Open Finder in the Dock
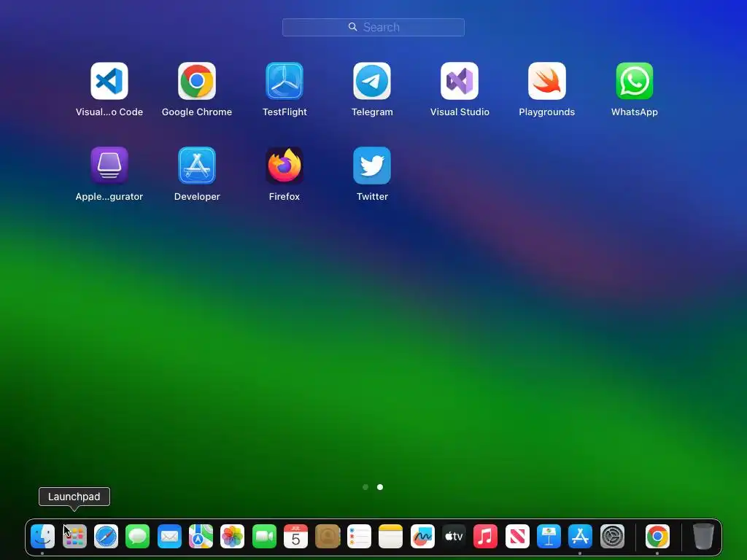Viewport: 747px width, 560px height. (42, 537)
